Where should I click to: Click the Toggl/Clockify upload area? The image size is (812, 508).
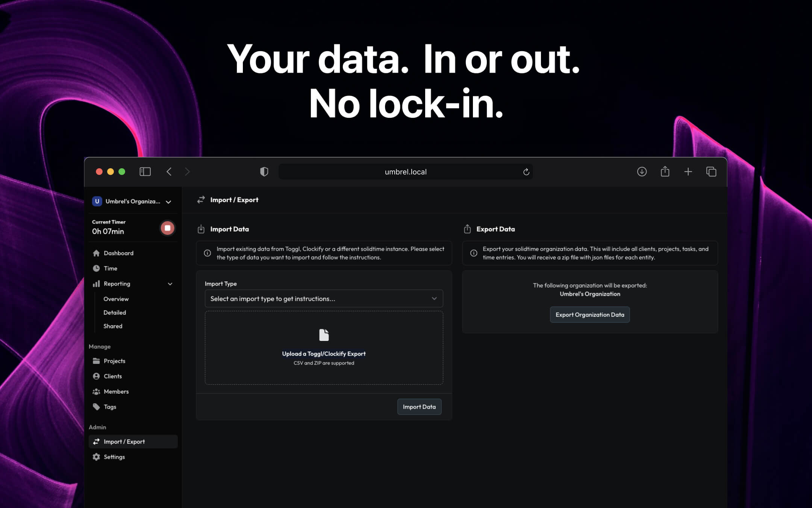click(324, 347)
